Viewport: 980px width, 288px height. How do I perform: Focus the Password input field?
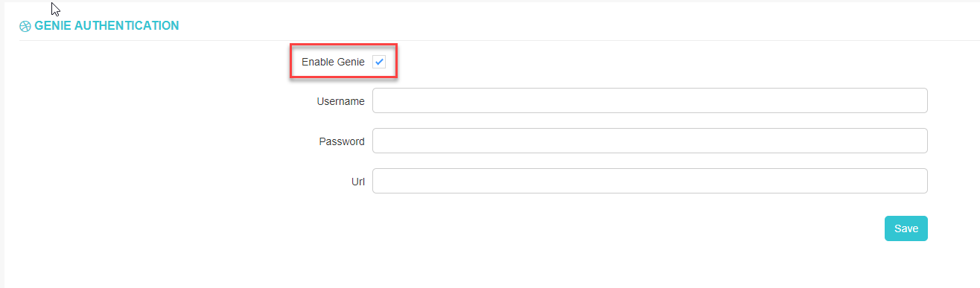[649, 141]
